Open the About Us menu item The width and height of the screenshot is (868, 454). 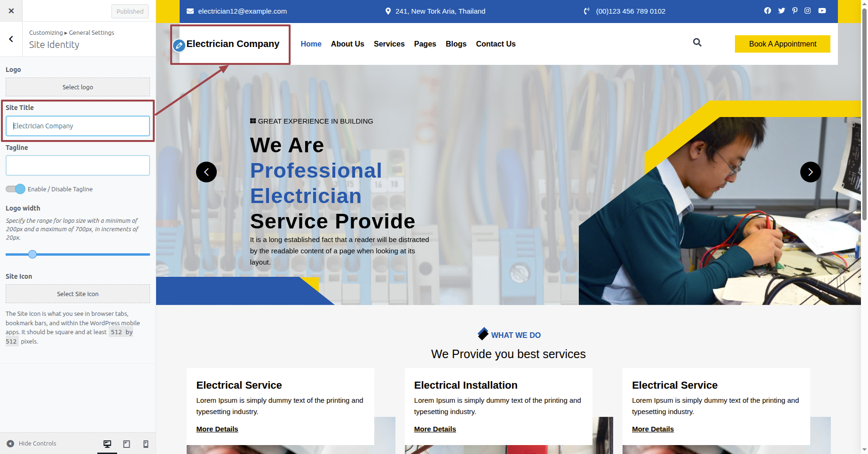click(347, 44)
